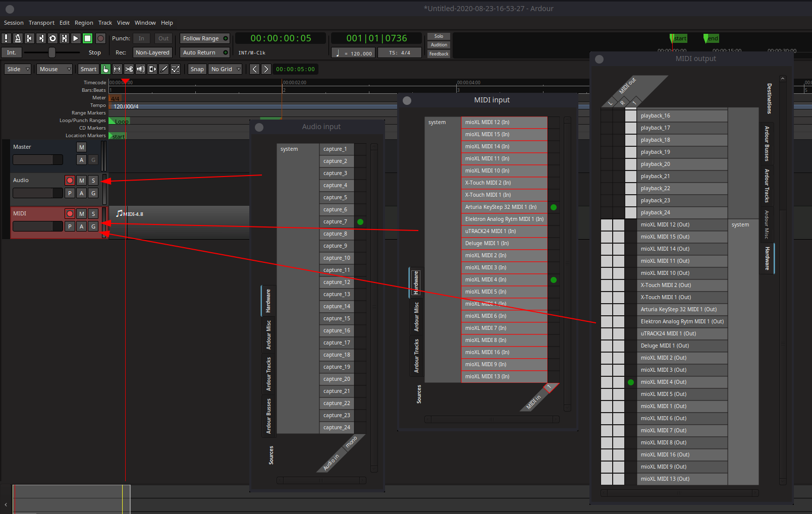Toggle Arturia KeyStep 32 MIDI 1 (In) connection

554,207
